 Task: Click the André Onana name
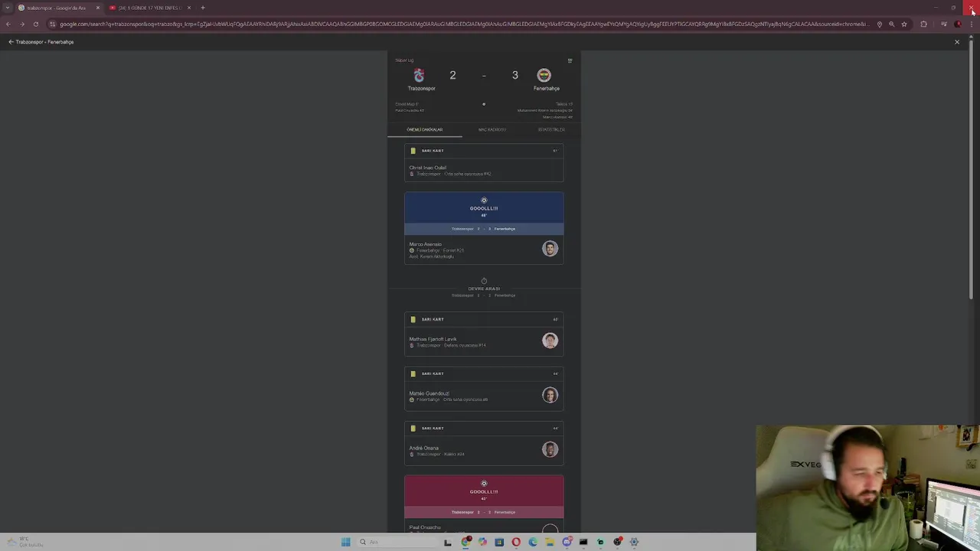click(x=423, y=448)
